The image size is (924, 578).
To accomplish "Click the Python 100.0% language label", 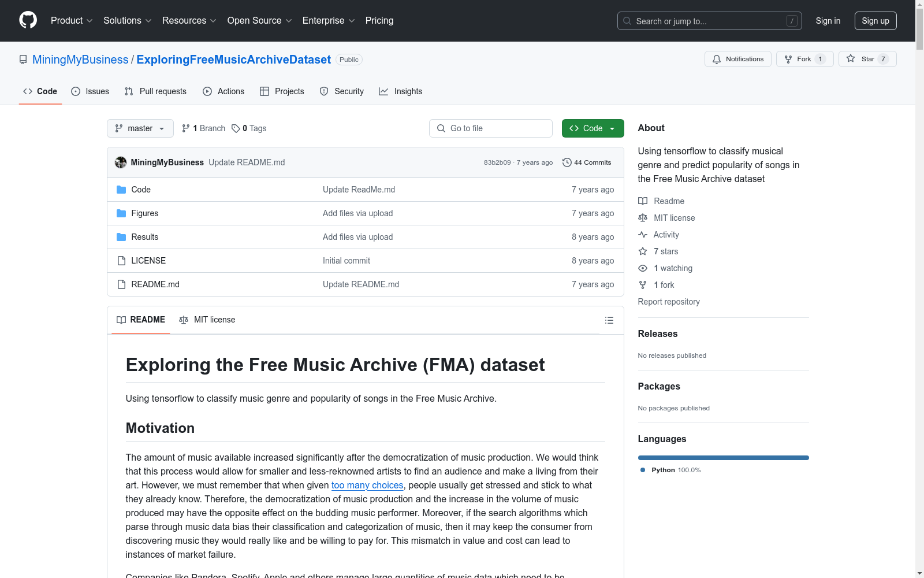I will coord(676,470).
